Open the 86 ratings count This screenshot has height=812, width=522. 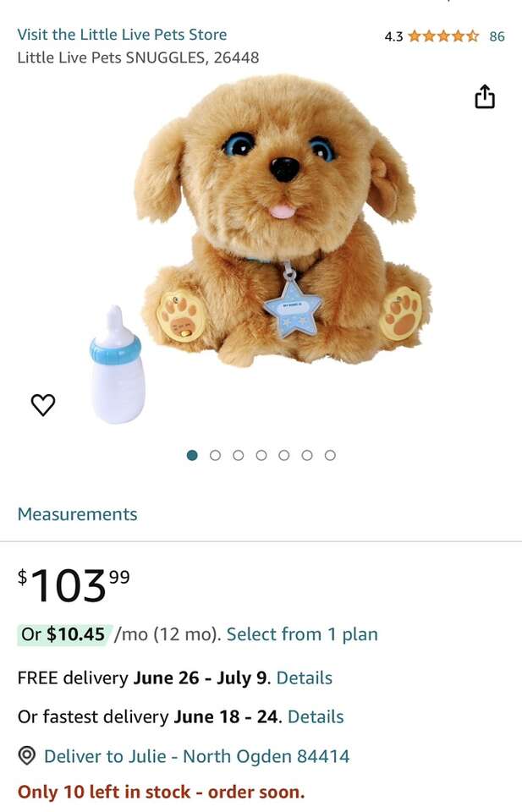click(497, 36)
